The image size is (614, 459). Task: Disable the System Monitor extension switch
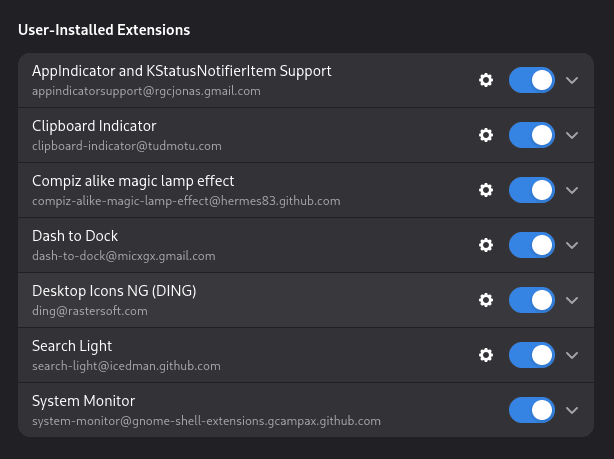coord(532,410)
